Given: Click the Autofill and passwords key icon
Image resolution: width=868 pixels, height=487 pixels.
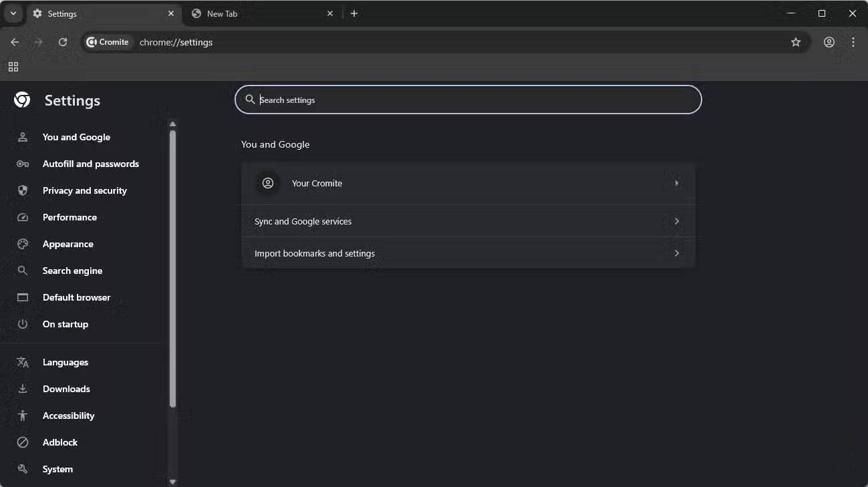Looking at the screenshot, I should [x=22, y=164].
